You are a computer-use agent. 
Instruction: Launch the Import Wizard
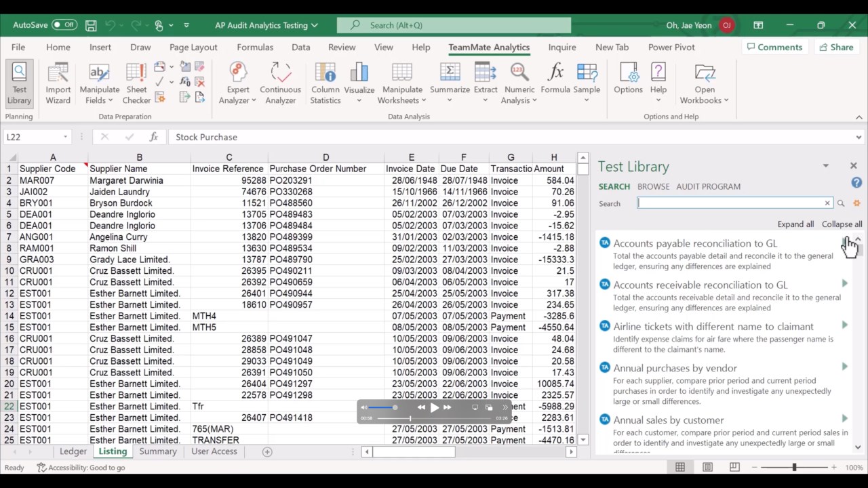pos(58,83)
